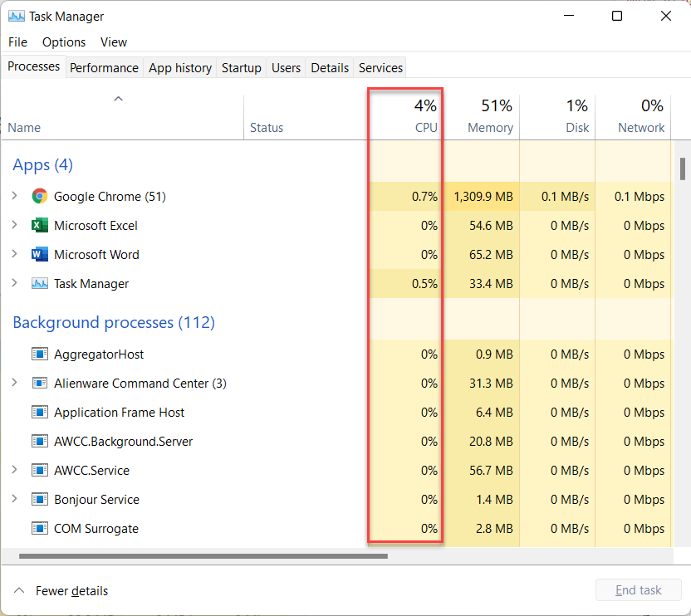The image size is (691, 616).
Task: Click the Task Manager process icon
Action: pos(39,284)
